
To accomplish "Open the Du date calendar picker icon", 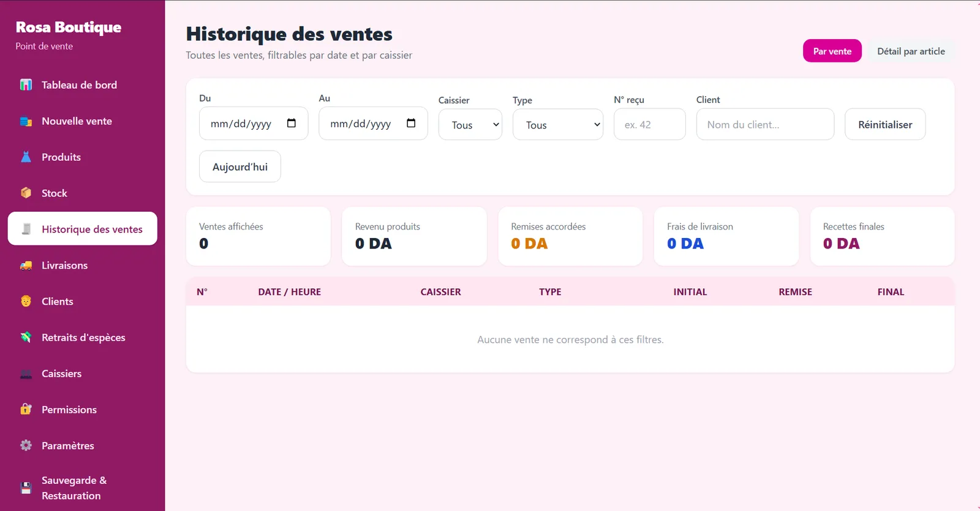I will [292, 124].
